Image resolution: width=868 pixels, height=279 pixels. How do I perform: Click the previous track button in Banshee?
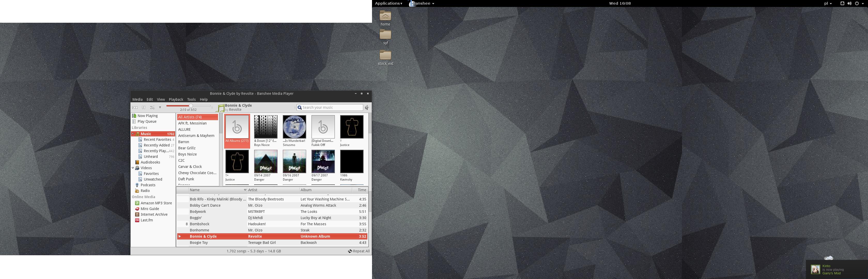135,107
